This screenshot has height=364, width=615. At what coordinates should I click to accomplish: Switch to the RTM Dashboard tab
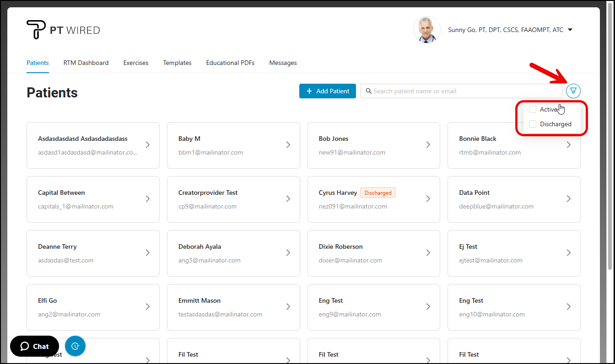pyautogui.click(x=86, y=63)
